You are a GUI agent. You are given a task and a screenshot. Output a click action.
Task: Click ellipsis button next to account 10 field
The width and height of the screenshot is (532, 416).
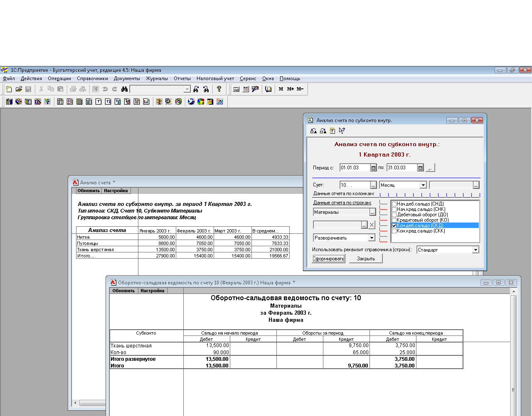(373, 185)
